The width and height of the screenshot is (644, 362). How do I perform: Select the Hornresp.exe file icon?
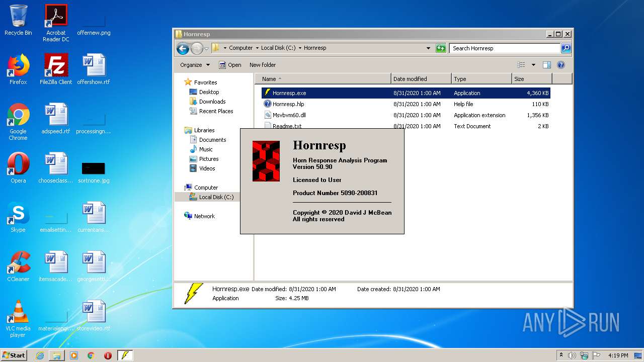pyautogui.click(x=268, y=93)
